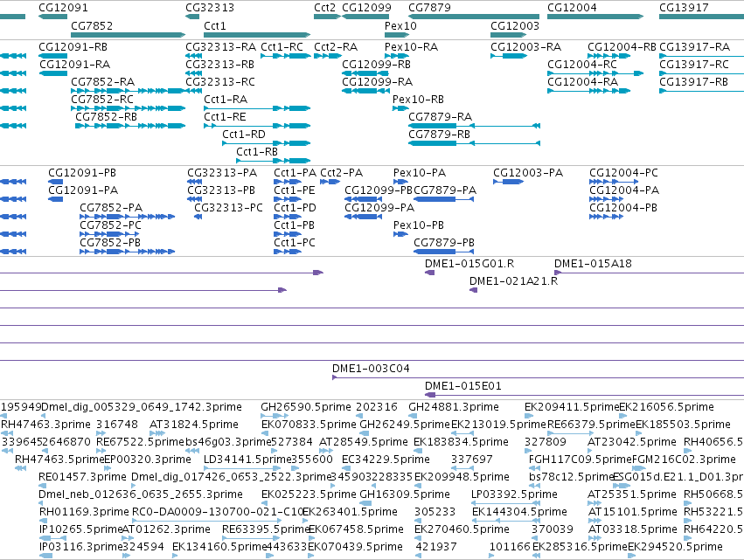Click protein CG12004-PB label
The image size is (744, 560).
[623, 208]
